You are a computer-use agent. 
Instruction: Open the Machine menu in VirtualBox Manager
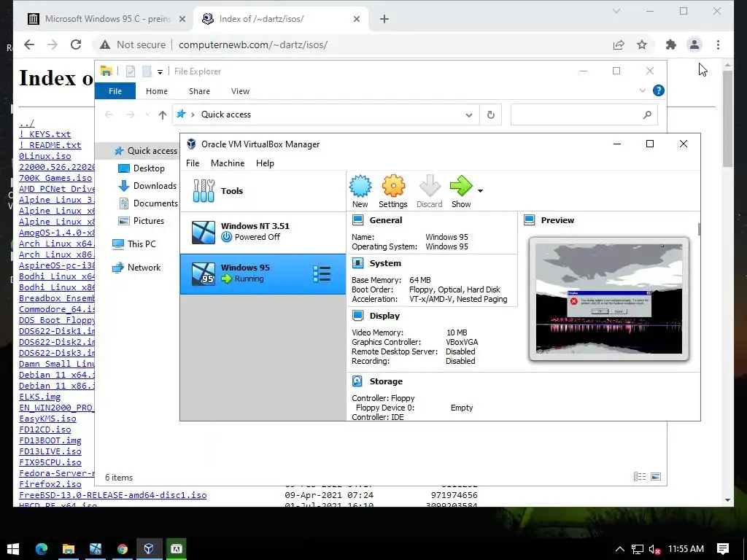[x=228, y=163]
